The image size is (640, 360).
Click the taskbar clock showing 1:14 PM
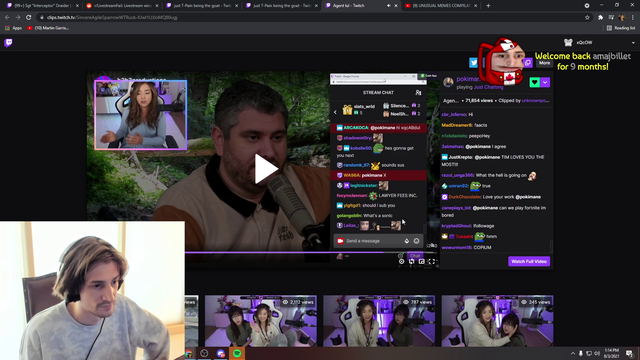click(611, 353)
